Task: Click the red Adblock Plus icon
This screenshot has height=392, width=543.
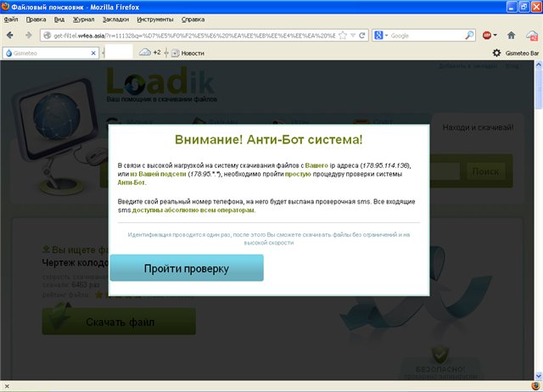Action: [x=488, y=36]
